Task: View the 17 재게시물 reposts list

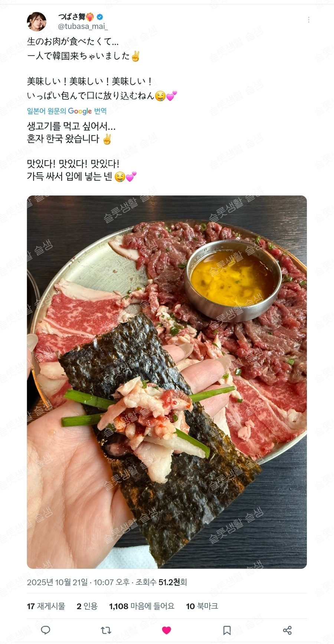Action: (x=46, y=606)
